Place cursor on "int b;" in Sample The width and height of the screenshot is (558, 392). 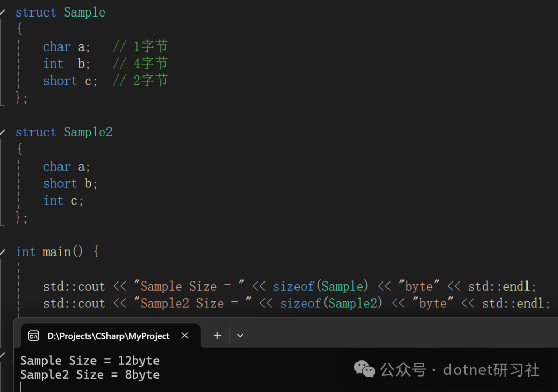[x=67, y=64]
